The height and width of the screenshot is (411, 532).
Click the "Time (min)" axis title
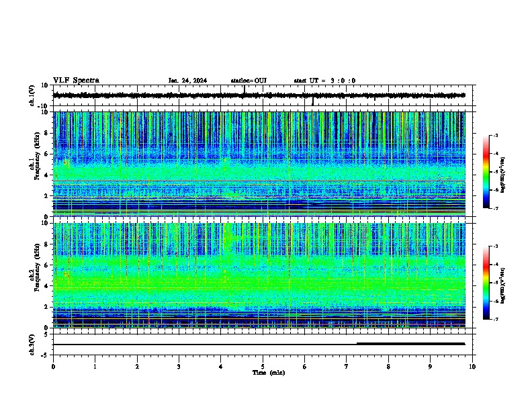[269, 373]
